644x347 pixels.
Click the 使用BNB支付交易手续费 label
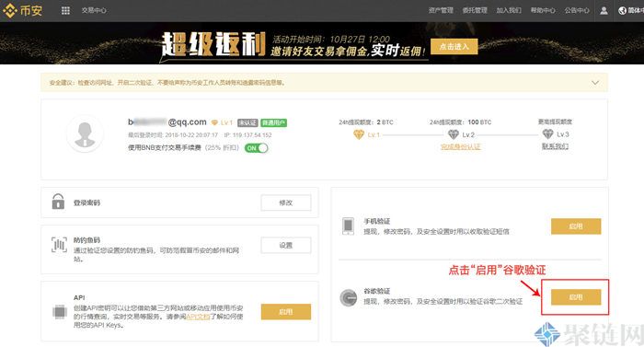coord(165,147)
